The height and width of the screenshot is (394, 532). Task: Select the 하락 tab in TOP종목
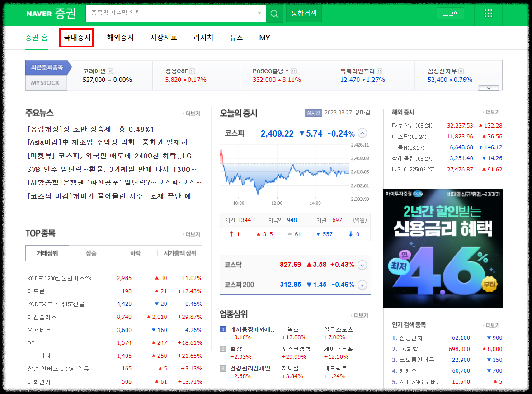tap(136, 253)
